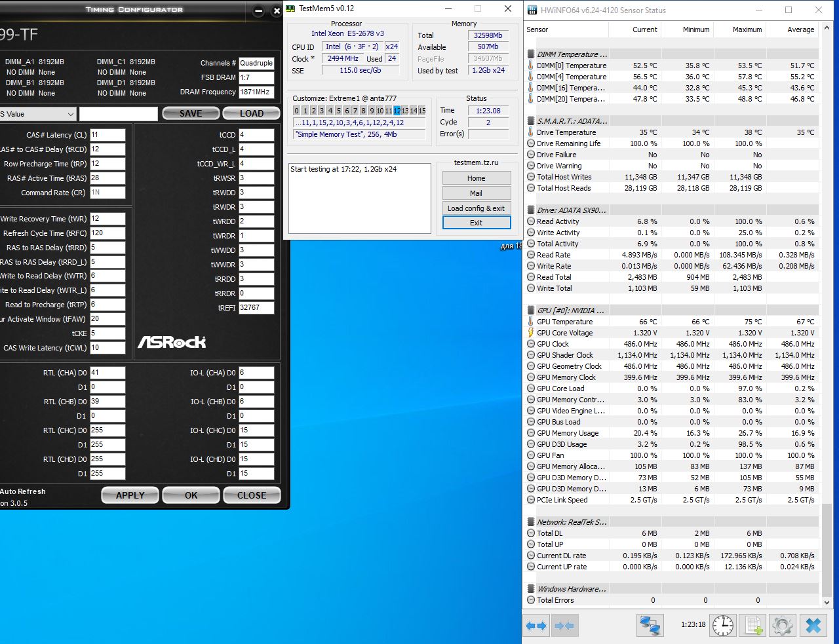This screenshot has height=644, width=839.
Task: Click the HWiNFO vertical scrollbar down arrow
Action: (x=827, y=602)
